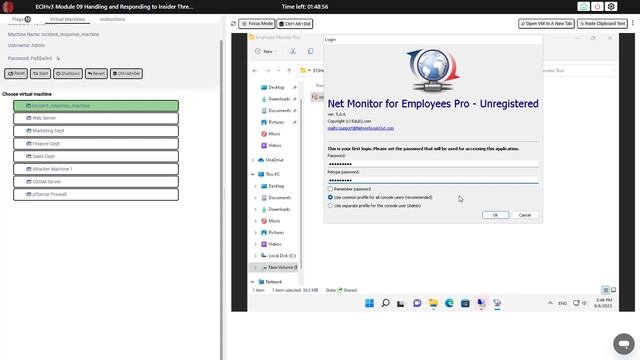640x360 pixels.
Task: Open the New menu in File Explorer
Action: pos(266,51)
